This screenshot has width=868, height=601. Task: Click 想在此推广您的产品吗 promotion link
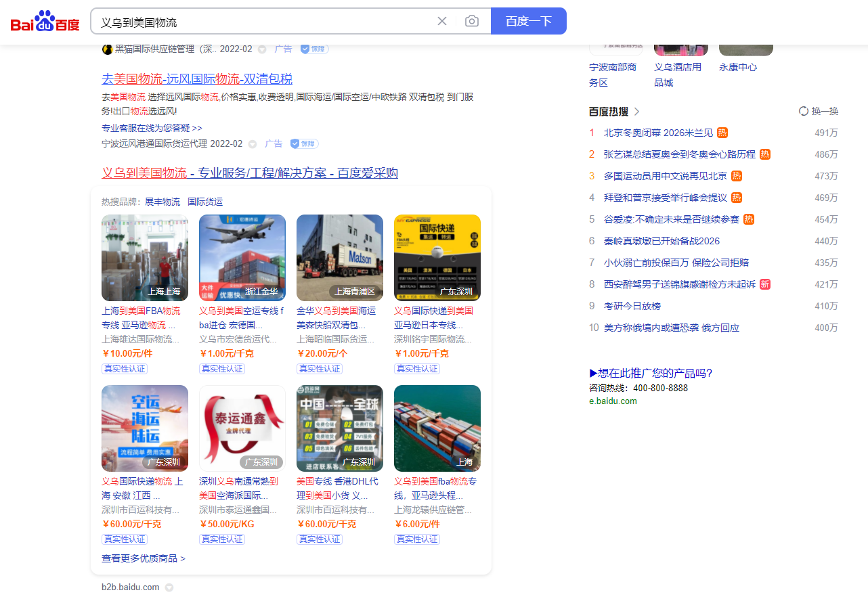(651, 373)
